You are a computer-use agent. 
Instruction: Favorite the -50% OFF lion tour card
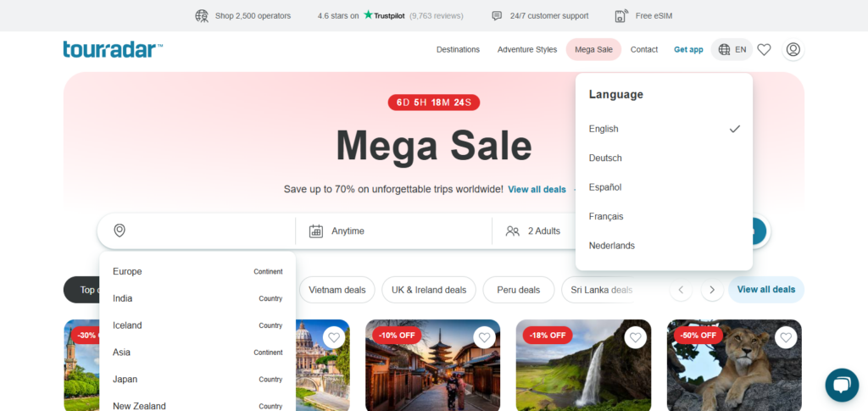point(786,337)
